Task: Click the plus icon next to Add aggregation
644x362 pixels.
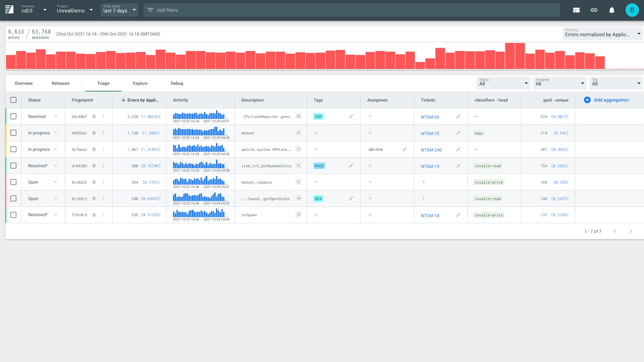Action: point(587,100)
